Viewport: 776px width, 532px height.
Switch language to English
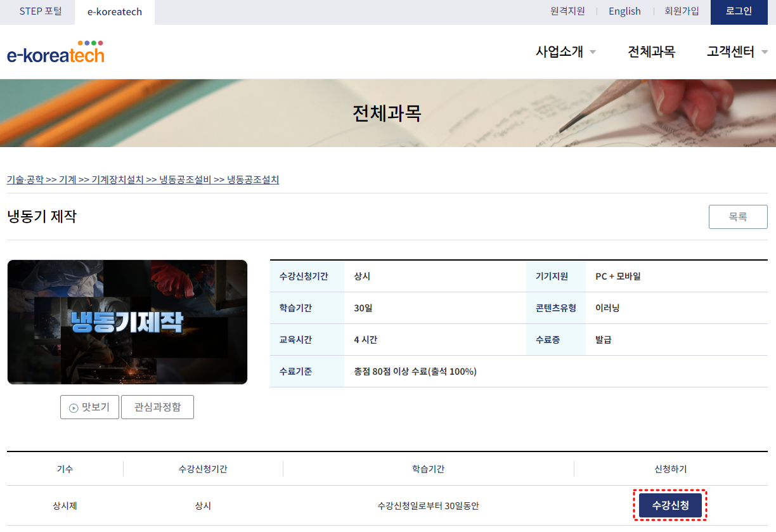click(624, 11)
